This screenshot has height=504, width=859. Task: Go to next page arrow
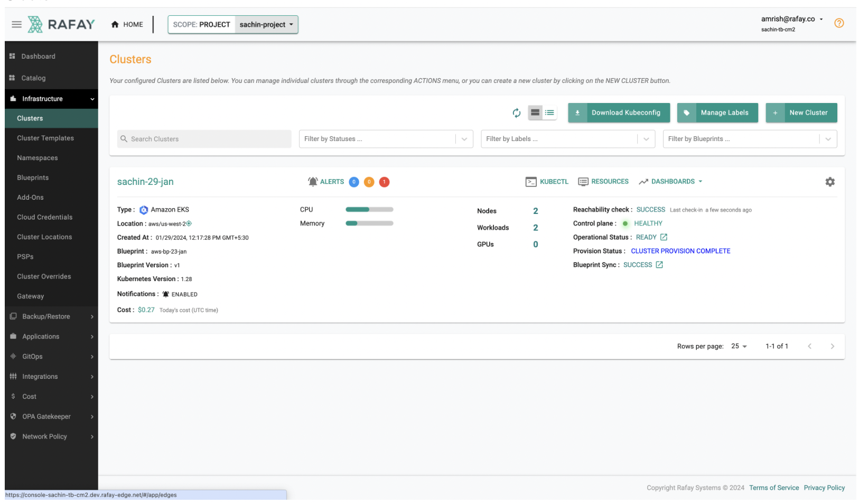pos(832,347)
